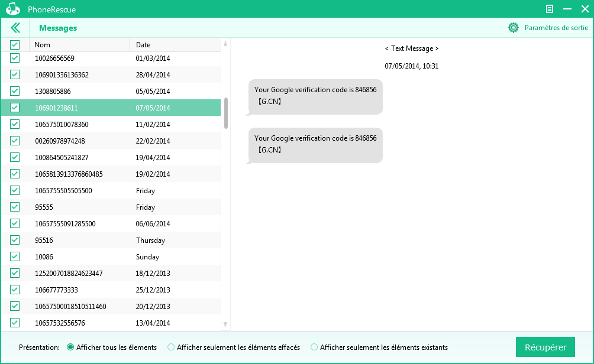The height and width of the screenshot is (364, 594).
Task: Select message row 106901336136362
Action: (111, 75)
